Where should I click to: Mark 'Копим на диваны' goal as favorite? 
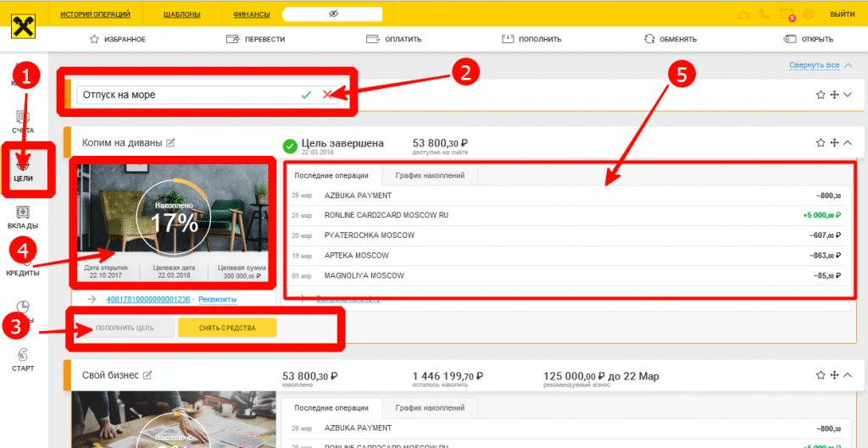point(820,143)
